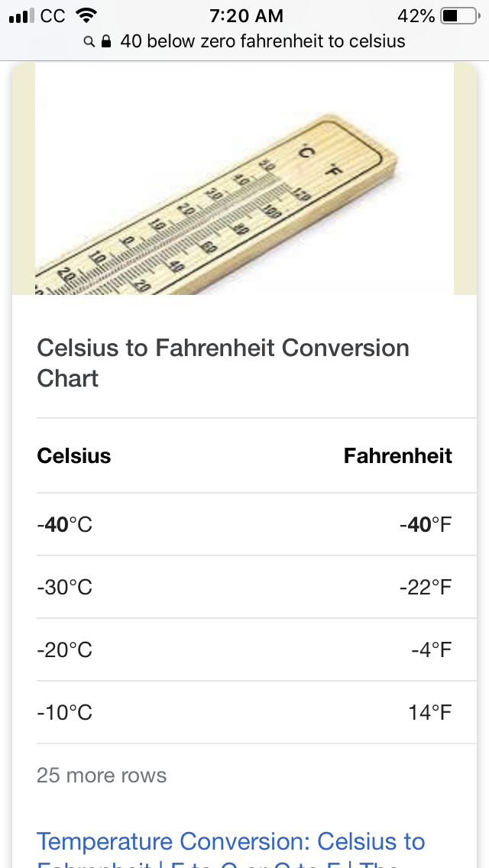Select the -22°F table cell

coord(425,588)
